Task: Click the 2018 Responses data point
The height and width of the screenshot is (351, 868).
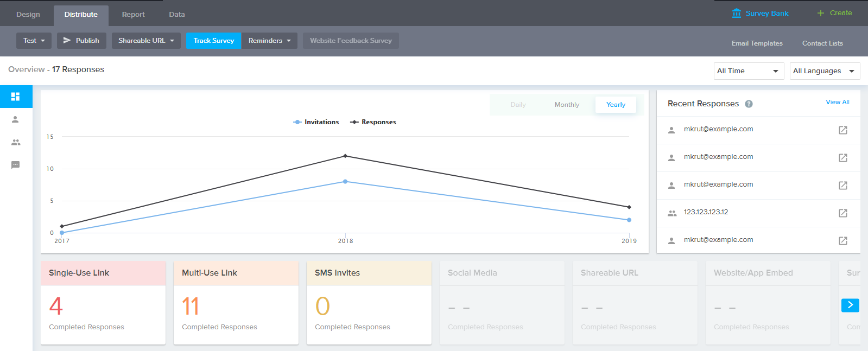Action: tap(345, 156)
